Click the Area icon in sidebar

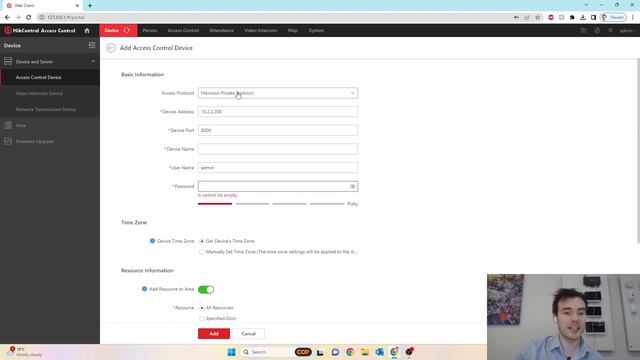8,125
